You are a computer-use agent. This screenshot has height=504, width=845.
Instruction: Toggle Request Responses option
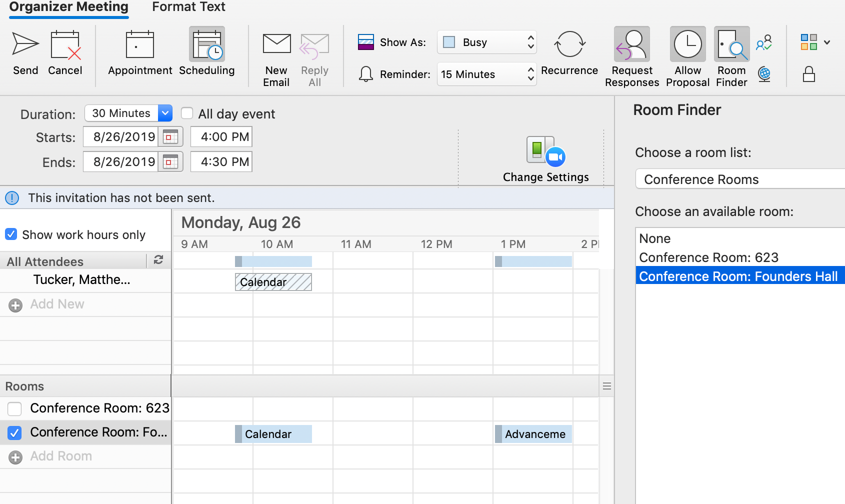632,57
